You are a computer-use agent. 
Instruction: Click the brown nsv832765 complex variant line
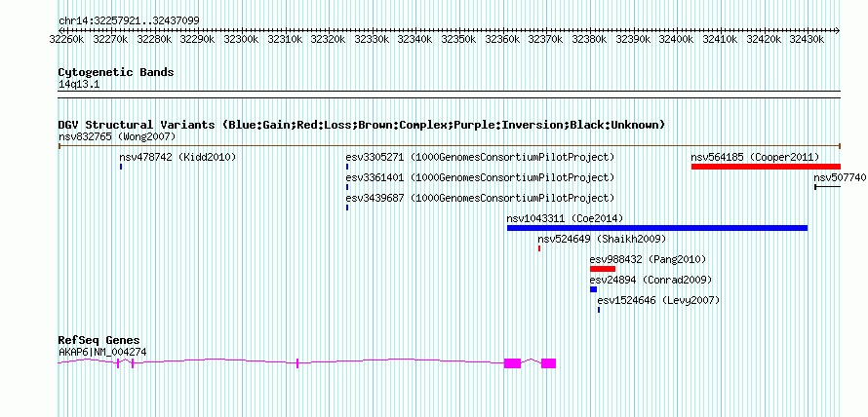coord(449,146)
